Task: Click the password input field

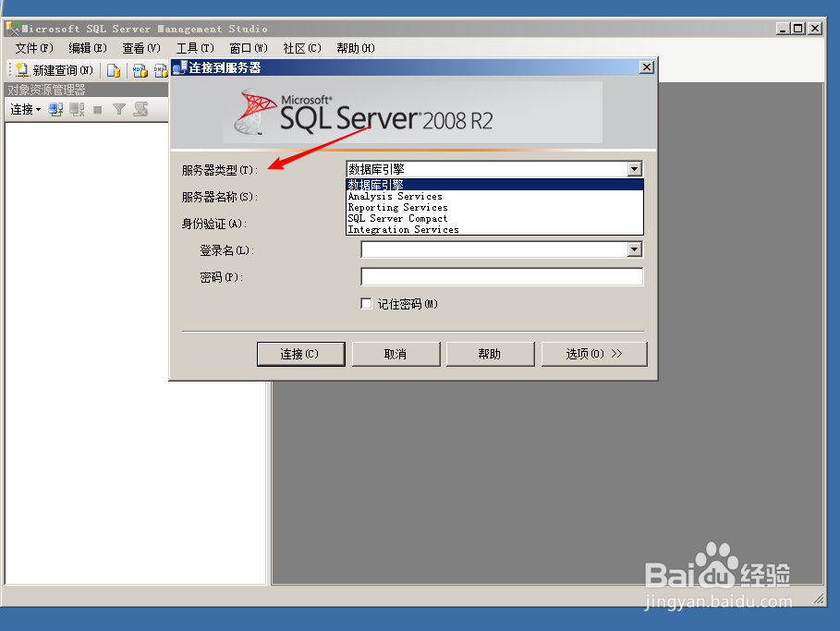Action: [502, 276]
